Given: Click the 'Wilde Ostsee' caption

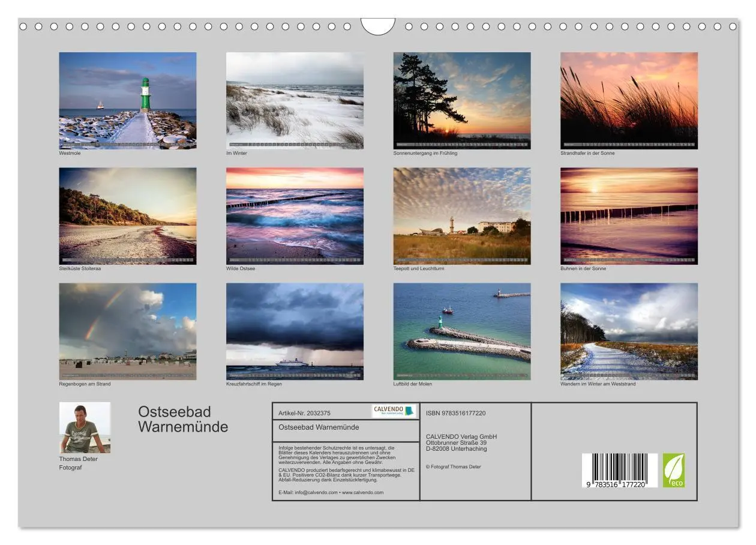Looking at the screenshot, I should point(241,268).
